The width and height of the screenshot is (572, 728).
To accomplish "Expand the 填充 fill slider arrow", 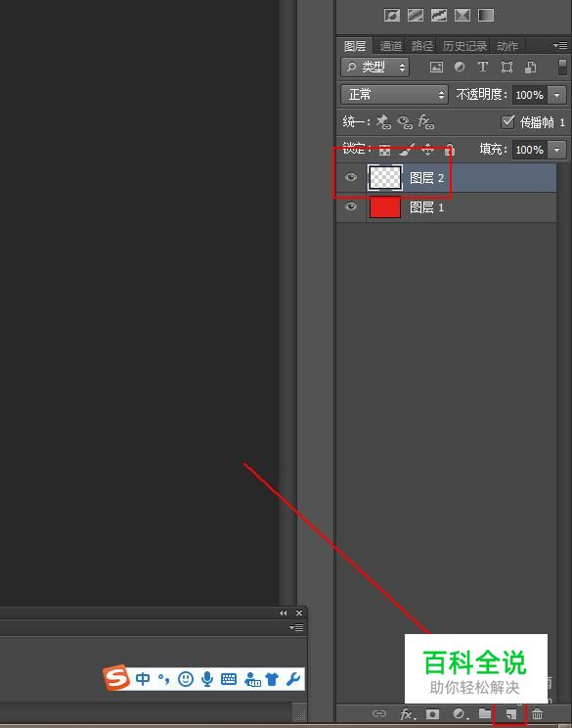I will 556,150.
